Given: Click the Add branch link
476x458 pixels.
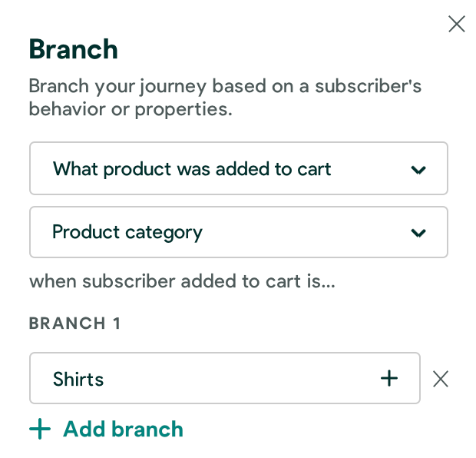Looking at the screenshot, I should [123, 429].
